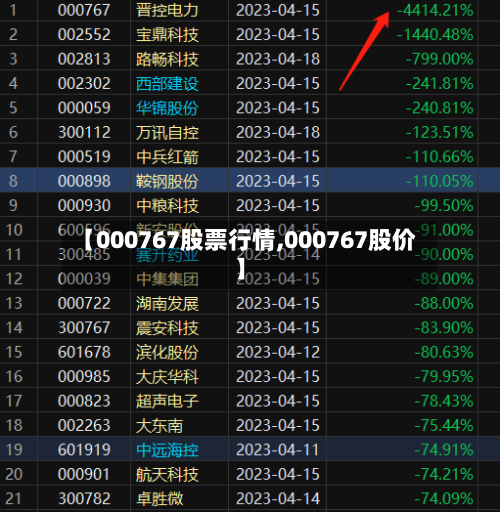500x512 pixels.
Task: Open 中粮科技 stock name
Action: (167, 205)
